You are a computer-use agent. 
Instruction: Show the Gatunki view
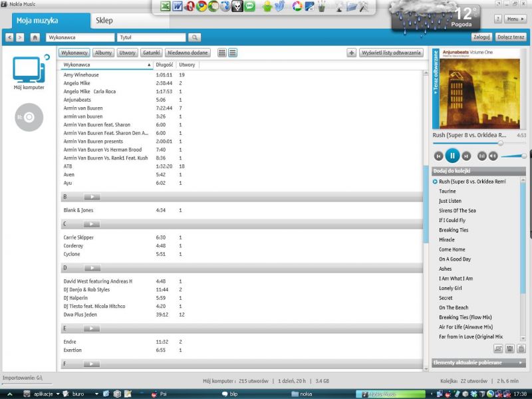click(x=152, y=53)
